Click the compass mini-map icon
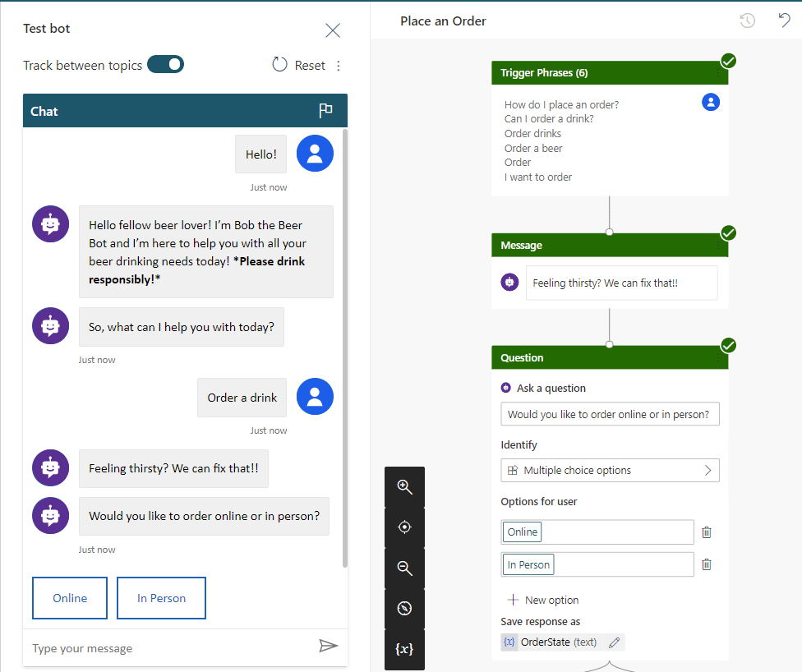This screenshot has height=672, width=802. point(404,609)
